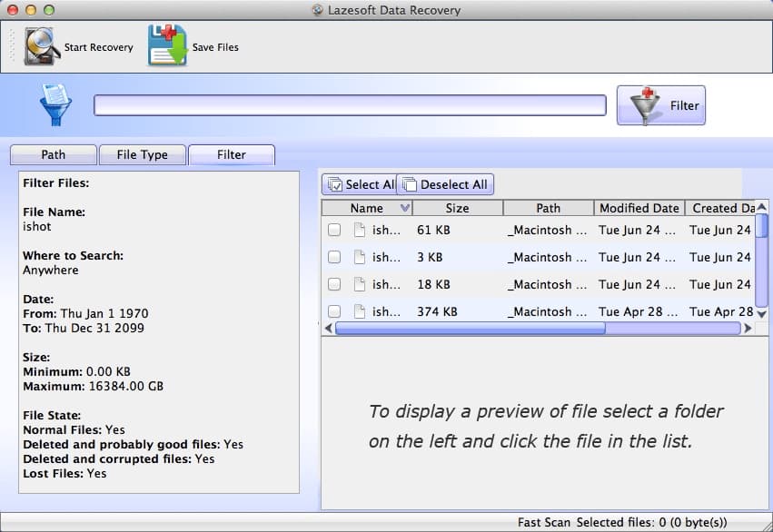This screenshot has width=773, height=532.
Task: Click the file icon in the 374 KB row
Action: 360,310
